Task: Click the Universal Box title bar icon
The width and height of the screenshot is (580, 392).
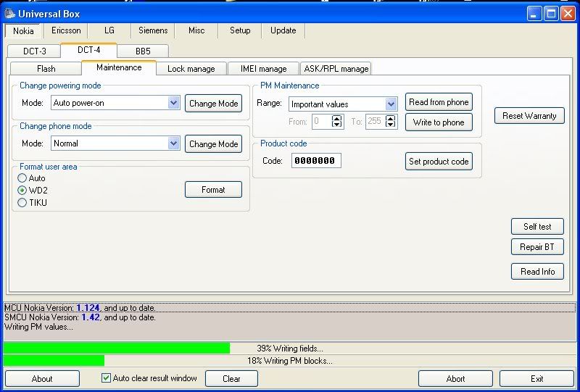Action: tap(9, 14)
